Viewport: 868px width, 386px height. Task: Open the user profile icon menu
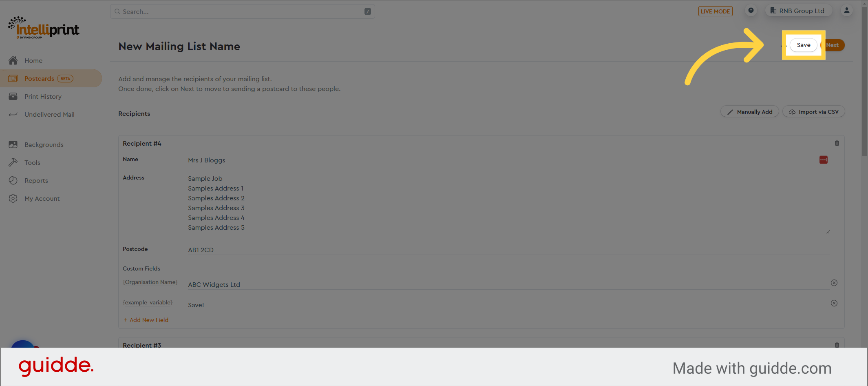[847, 11]
